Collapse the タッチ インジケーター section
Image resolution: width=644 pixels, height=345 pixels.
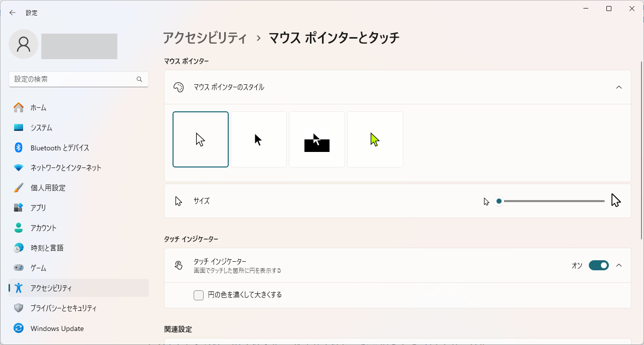click(x=619, y=265)
